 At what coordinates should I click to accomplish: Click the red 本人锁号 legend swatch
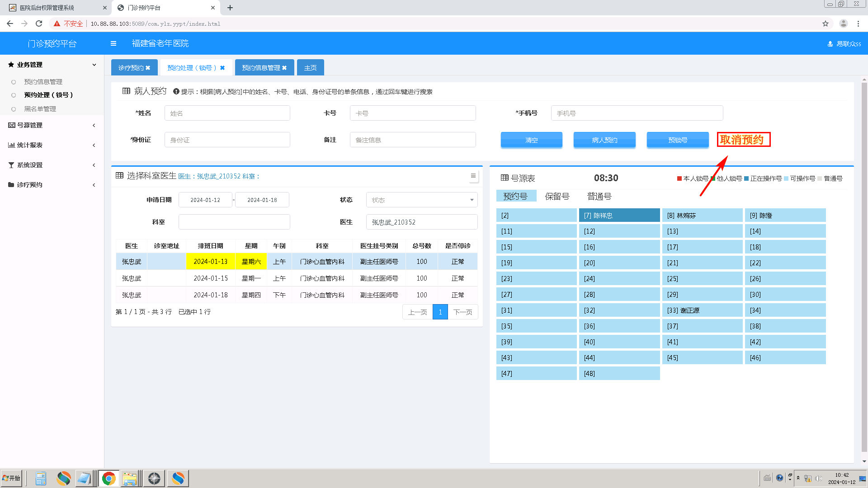click(x=679, y=178)
